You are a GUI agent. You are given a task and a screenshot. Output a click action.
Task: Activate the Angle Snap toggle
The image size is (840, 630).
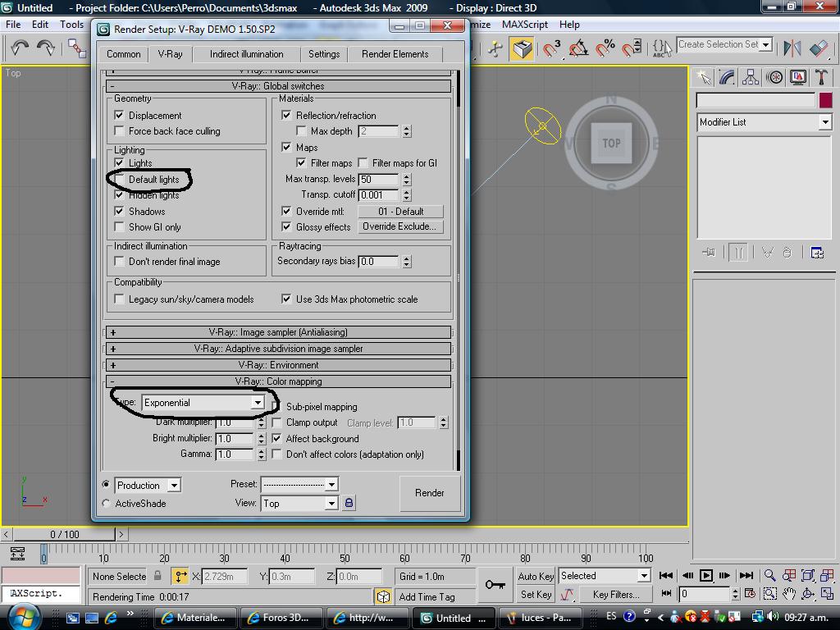(578, 48)
